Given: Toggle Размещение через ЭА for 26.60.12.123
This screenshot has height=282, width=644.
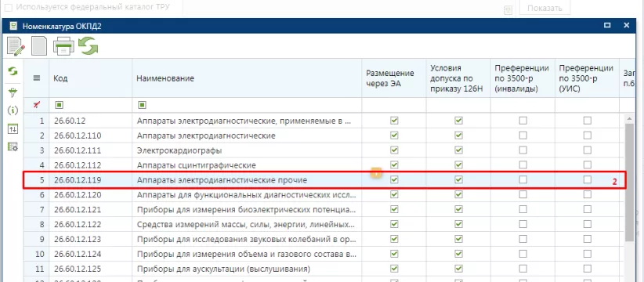Looking at the screenshot, I should (x=394, y=239).
